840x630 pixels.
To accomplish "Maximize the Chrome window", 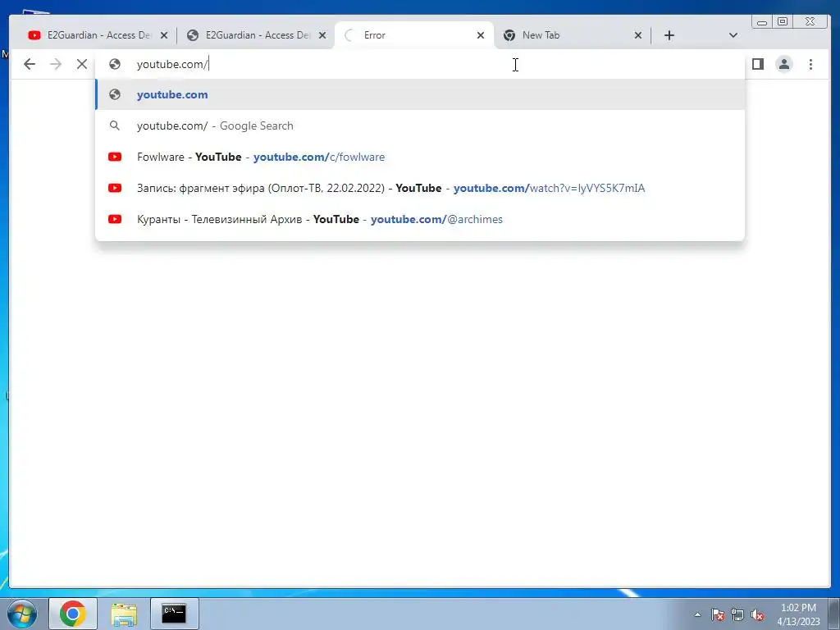I will [x=783, y=22].
